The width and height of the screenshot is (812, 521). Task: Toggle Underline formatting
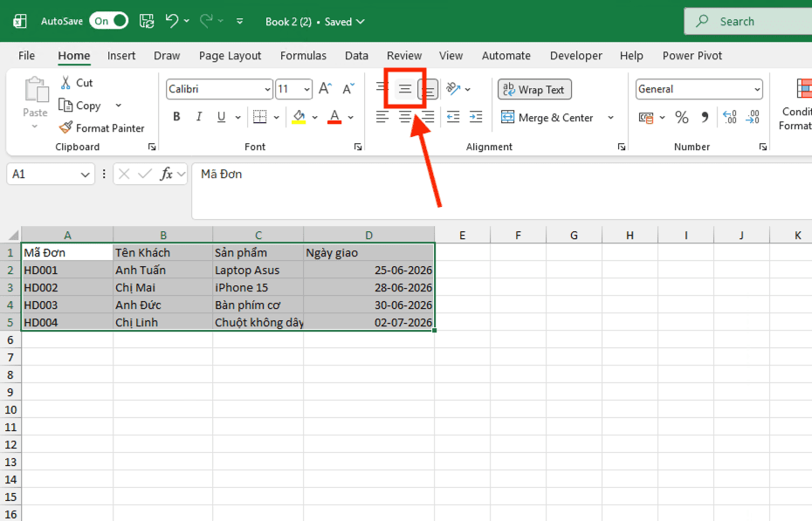(x=221, y=117)
